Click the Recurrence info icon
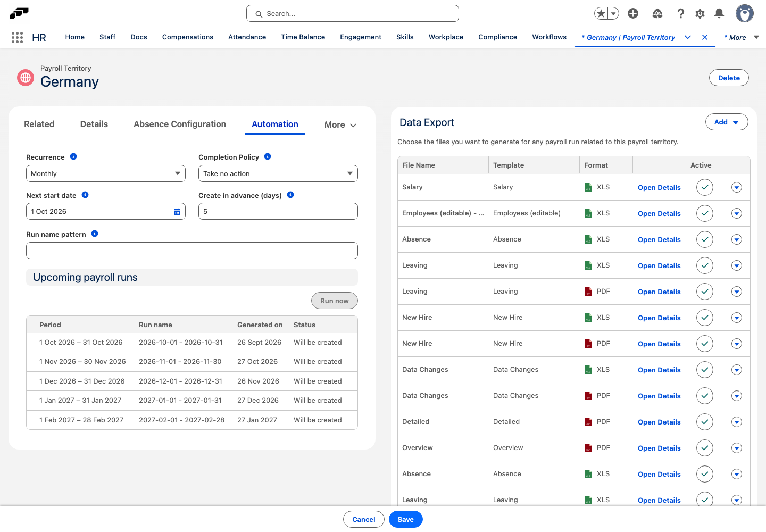The image size is (766, 532). coord(73,156)
